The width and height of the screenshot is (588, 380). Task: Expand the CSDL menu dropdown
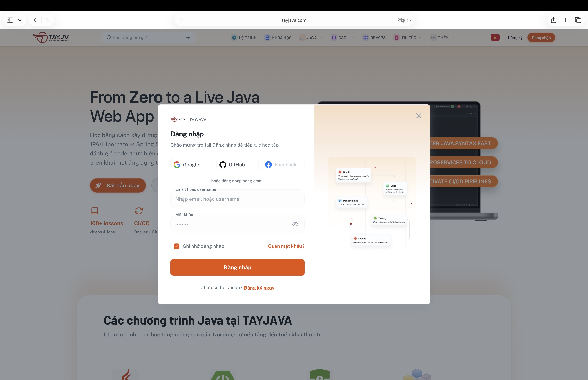(x=342, y=37)
